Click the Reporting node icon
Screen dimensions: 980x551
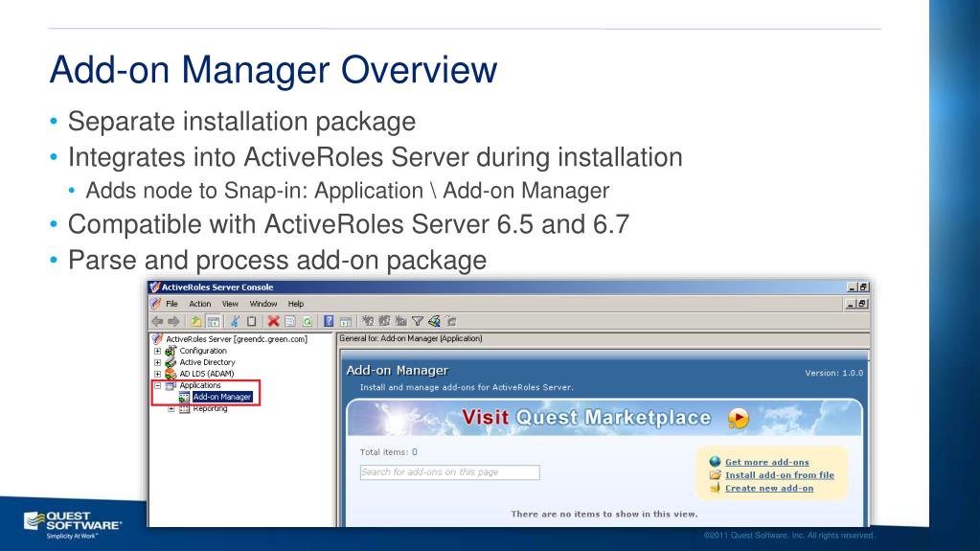[x=184, y=409]
